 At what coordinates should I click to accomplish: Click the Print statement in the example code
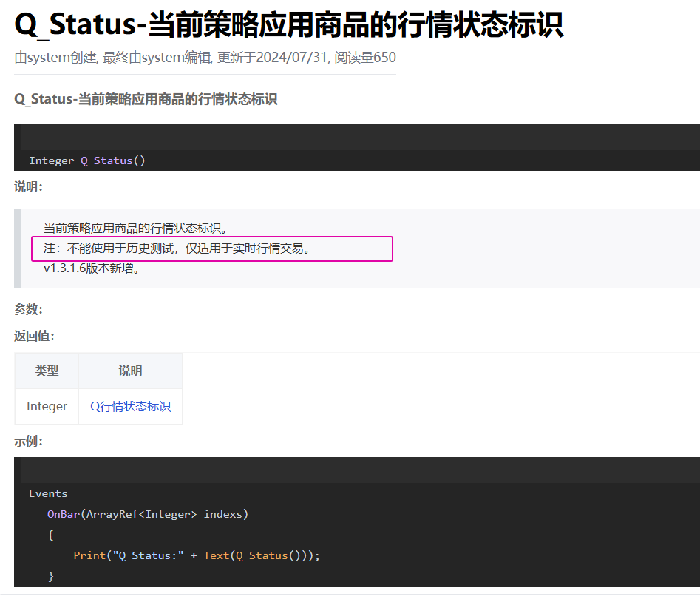point(196,555)
